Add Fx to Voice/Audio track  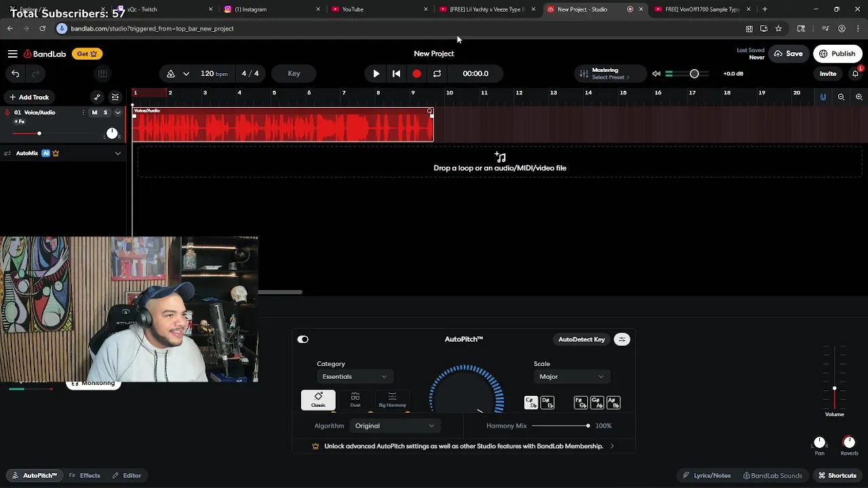pyautogui.click(x=20, y=122)
